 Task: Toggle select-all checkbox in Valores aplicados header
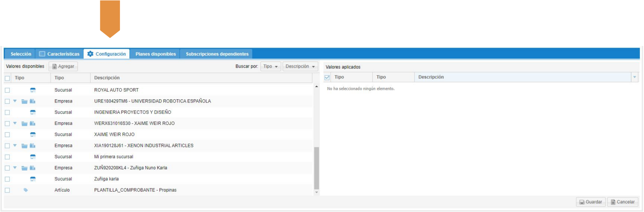tap(327, 77)
